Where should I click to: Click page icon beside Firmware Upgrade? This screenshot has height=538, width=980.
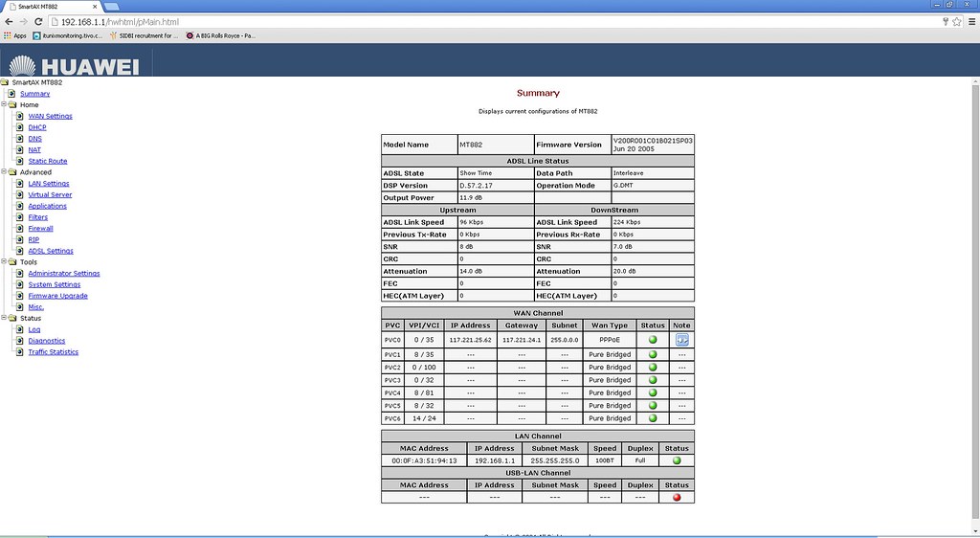click(x=20, y=296)
